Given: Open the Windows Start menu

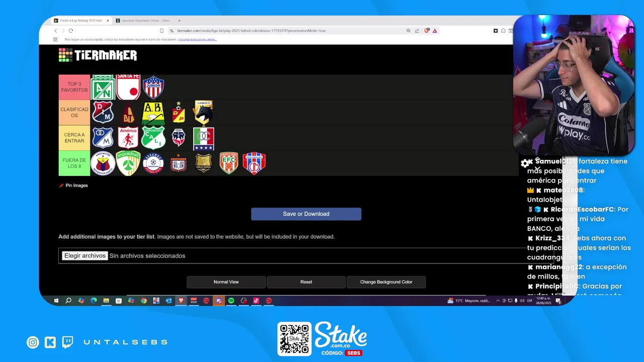Looking at the screenshot, I should coord(56,301).
